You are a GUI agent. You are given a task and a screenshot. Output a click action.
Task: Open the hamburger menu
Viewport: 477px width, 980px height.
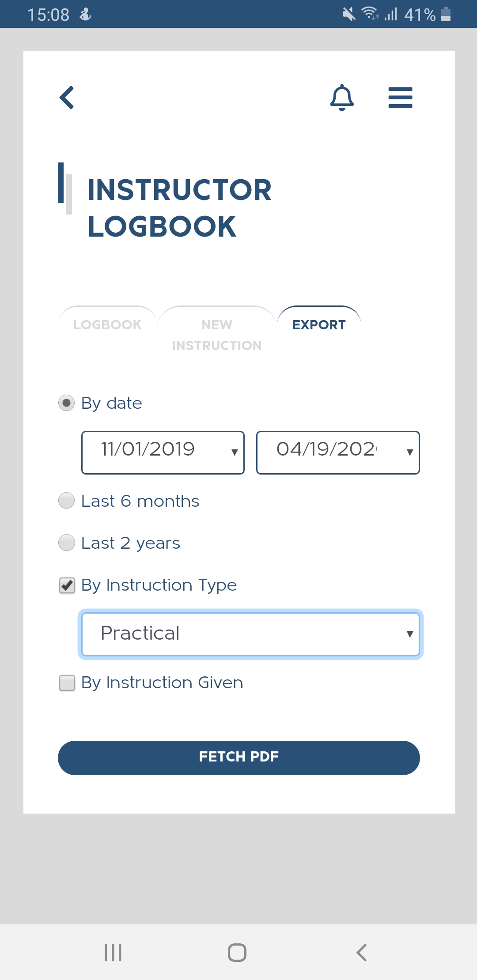400,98
